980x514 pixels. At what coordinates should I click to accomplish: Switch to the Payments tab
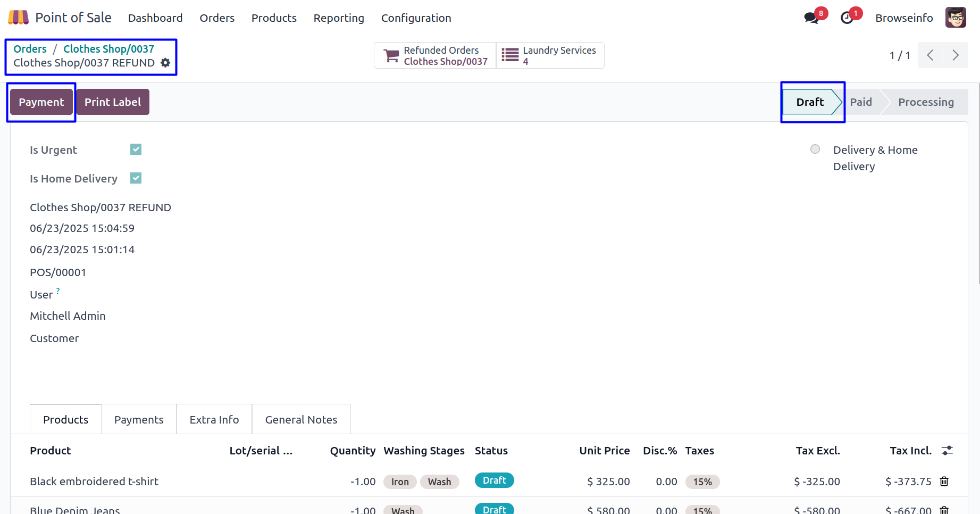pos(139,420)
